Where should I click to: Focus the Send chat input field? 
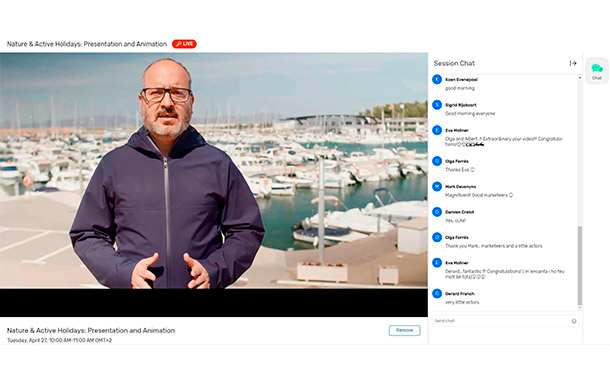coord(501,321)
